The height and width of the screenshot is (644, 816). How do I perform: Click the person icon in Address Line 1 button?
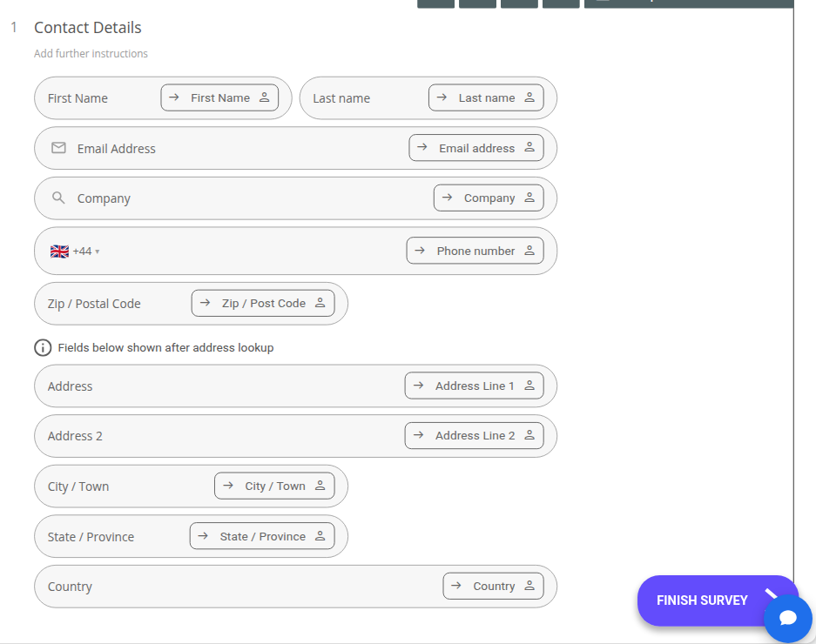(529, 385)
